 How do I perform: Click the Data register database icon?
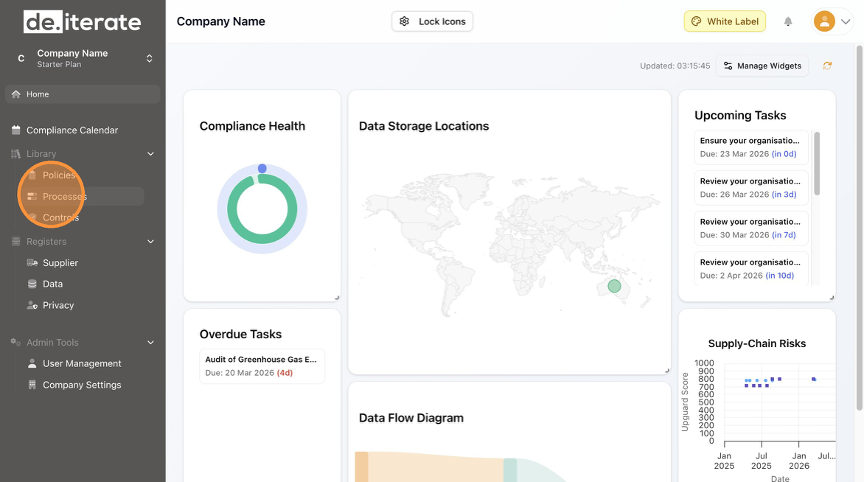point(32,284)
